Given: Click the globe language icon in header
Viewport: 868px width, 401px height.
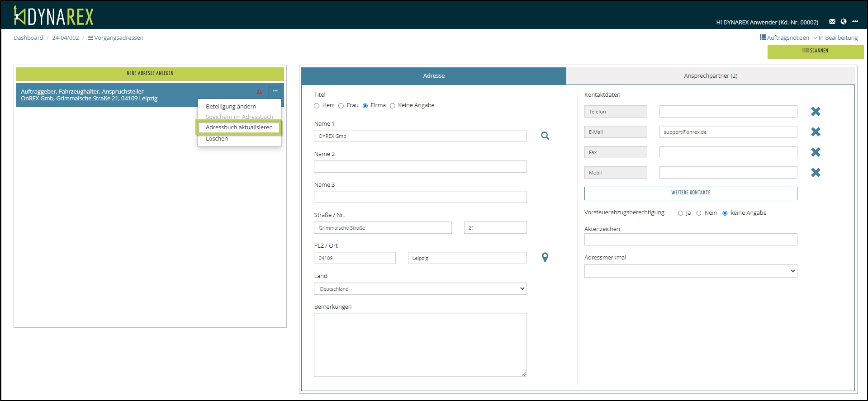Looking at the screenshot, I should [x=844, y=22].
